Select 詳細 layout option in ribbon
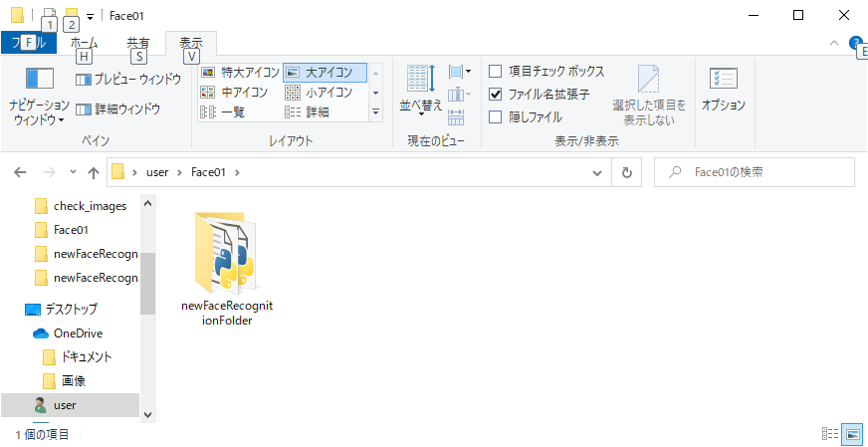Image resolution: width=868 pixels, height=447 pixels. click(308, 112)
